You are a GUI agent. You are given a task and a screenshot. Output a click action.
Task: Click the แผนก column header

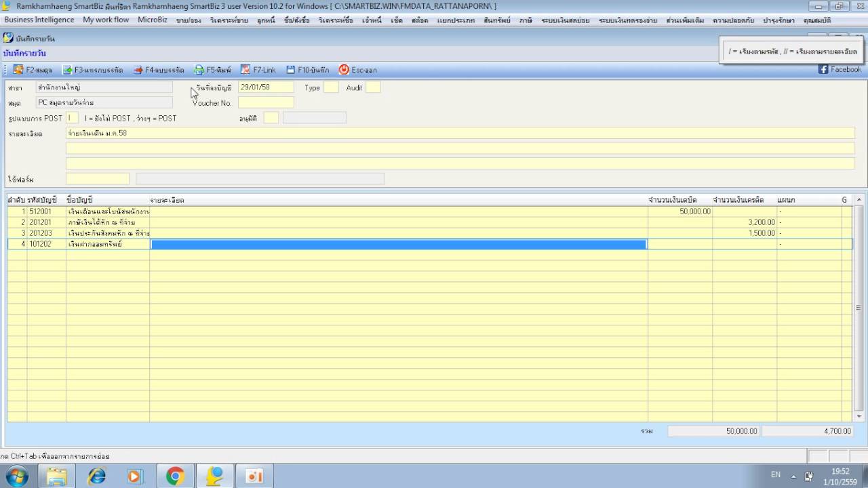tap(786, 200)
